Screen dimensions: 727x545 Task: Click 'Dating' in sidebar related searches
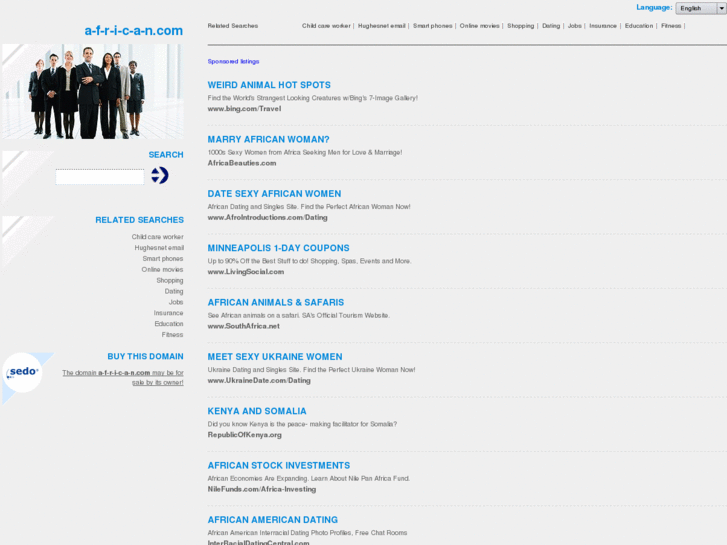174,291
